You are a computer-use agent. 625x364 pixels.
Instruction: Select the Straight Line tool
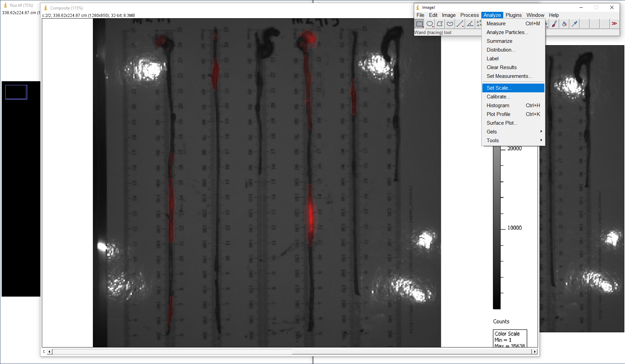click(460, 24)
